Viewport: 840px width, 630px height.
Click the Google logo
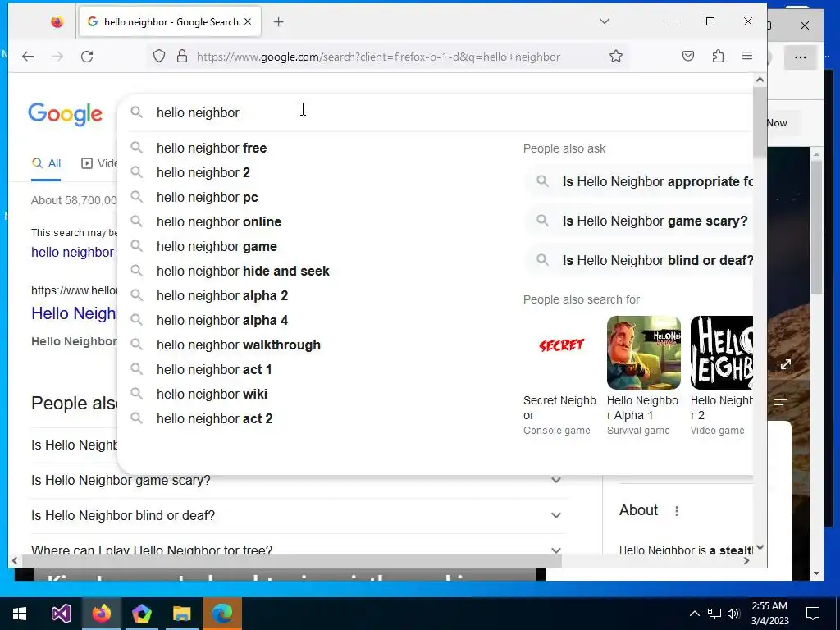click(66, 113)
